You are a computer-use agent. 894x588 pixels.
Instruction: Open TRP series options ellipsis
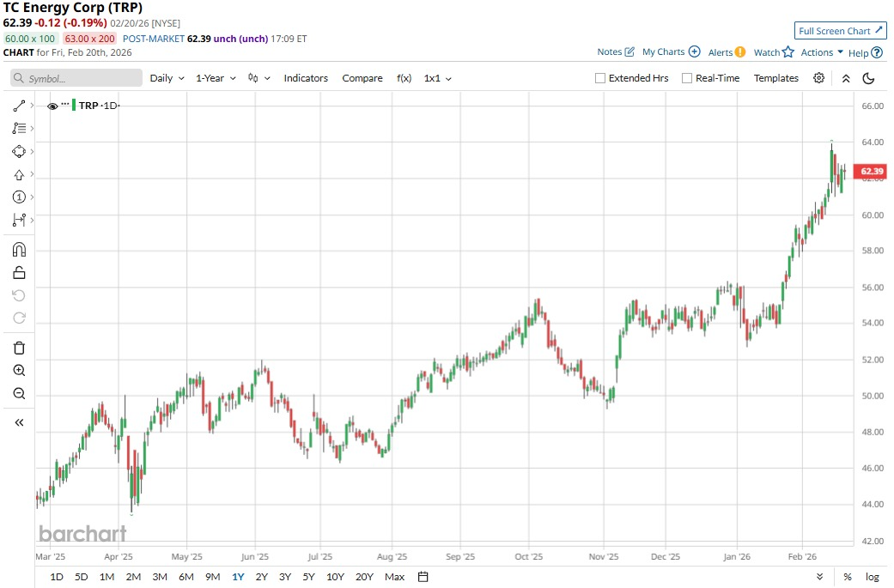65,104
